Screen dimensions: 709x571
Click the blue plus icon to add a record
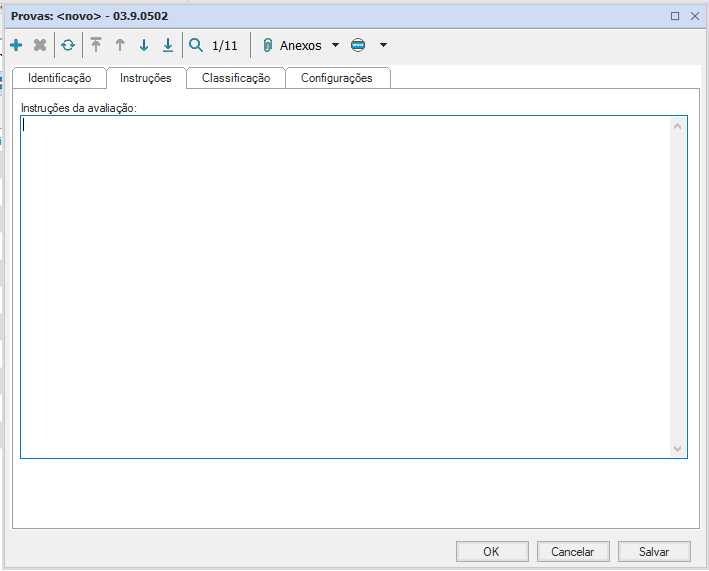click(x=16, y=45)
